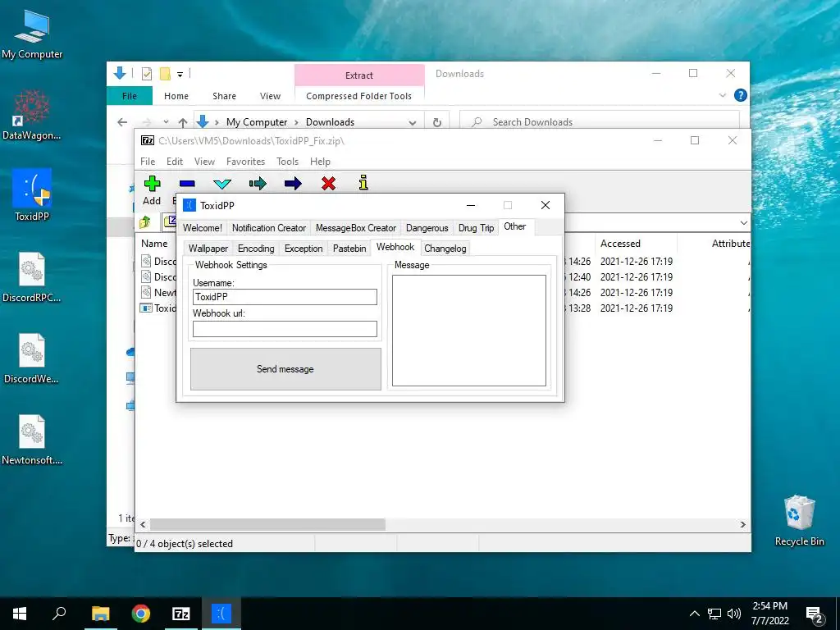
Task: Select the DiscordRPC file on desktop
Action: pyautogui.click(x=32, y=277)
